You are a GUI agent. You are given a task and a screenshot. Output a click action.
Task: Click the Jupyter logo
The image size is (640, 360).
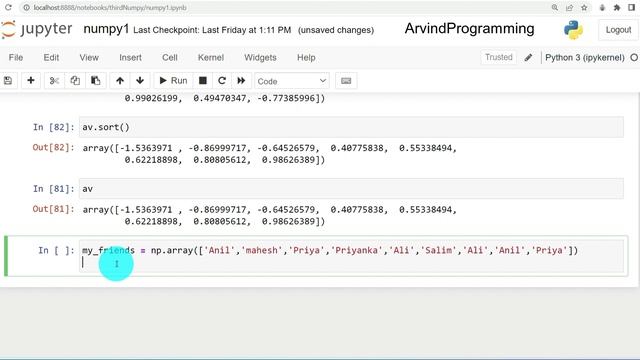point(38,29)
